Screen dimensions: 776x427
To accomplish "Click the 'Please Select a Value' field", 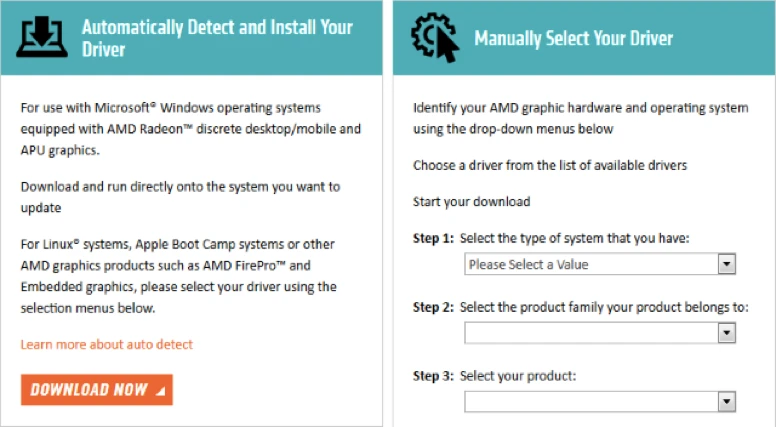I will click(591, 264).
